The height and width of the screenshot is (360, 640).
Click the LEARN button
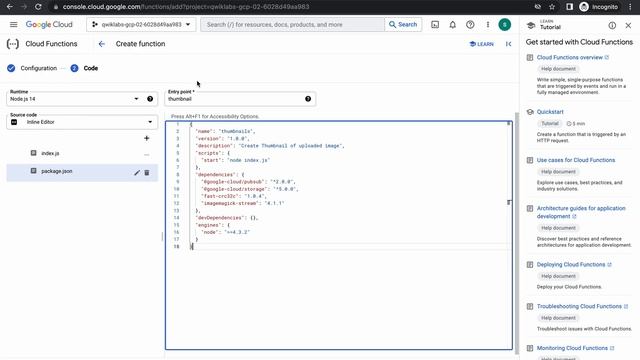[x=482, y=44]
